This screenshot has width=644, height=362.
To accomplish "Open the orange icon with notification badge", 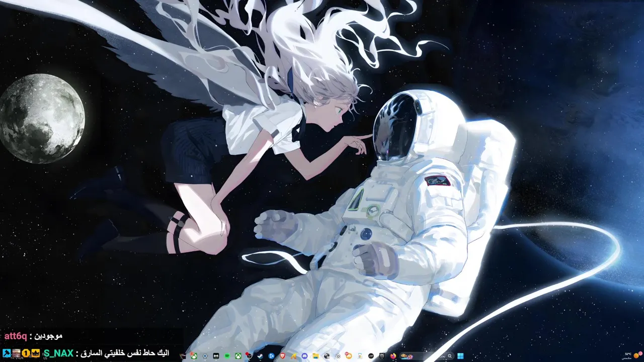I will [349, 356].
